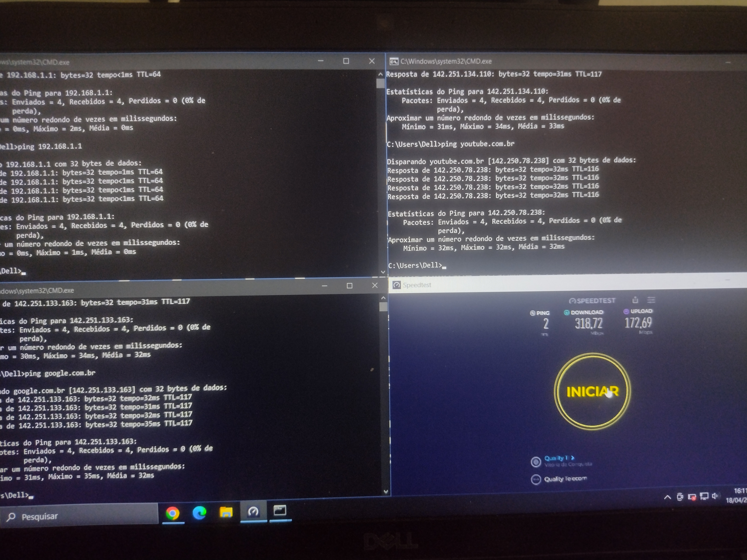
Task: Switch to Speedtest app in taskbar
Action: [x=253, y=512]
